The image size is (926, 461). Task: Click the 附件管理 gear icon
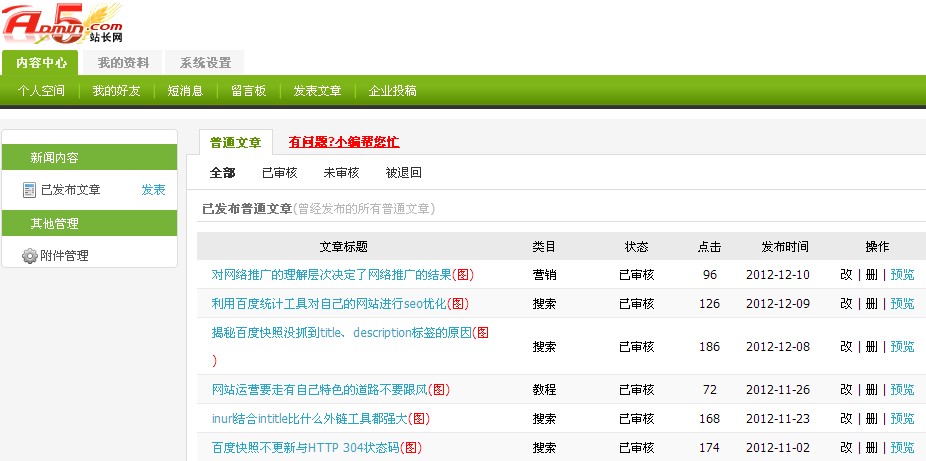(29, 256)
